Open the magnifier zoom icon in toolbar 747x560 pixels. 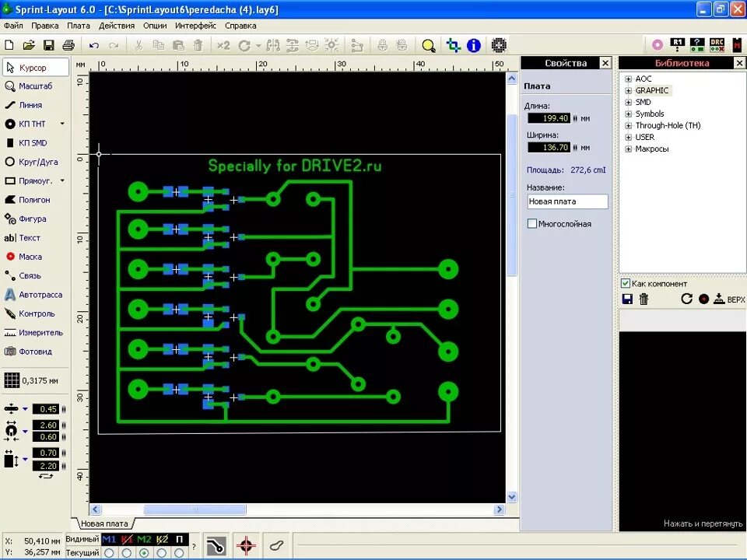click(428, 46)
